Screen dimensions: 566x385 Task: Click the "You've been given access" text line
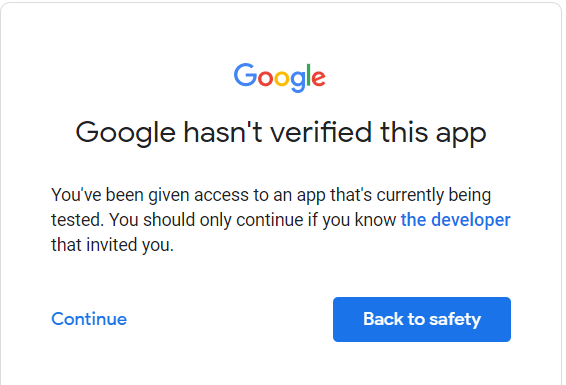tap(150, 195)
